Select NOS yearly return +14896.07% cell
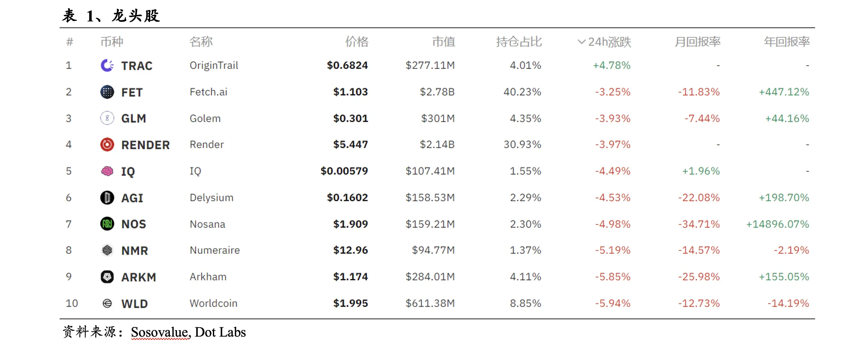 777,224
